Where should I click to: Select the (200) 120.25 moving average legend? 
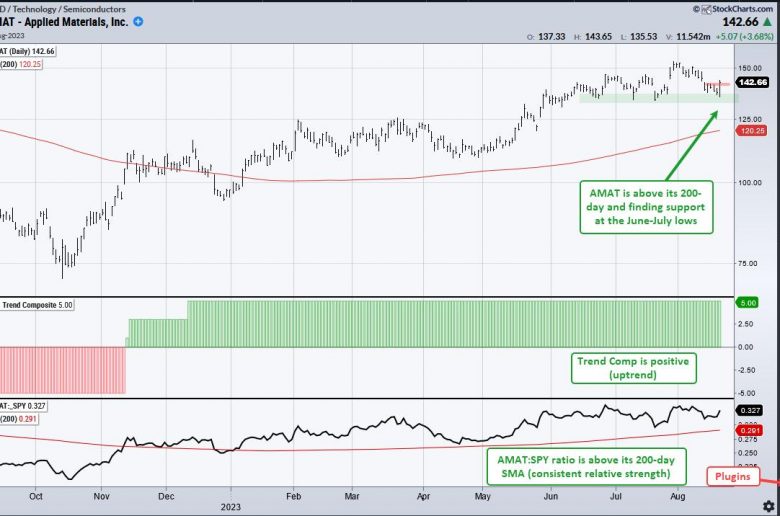click(21, 64)
